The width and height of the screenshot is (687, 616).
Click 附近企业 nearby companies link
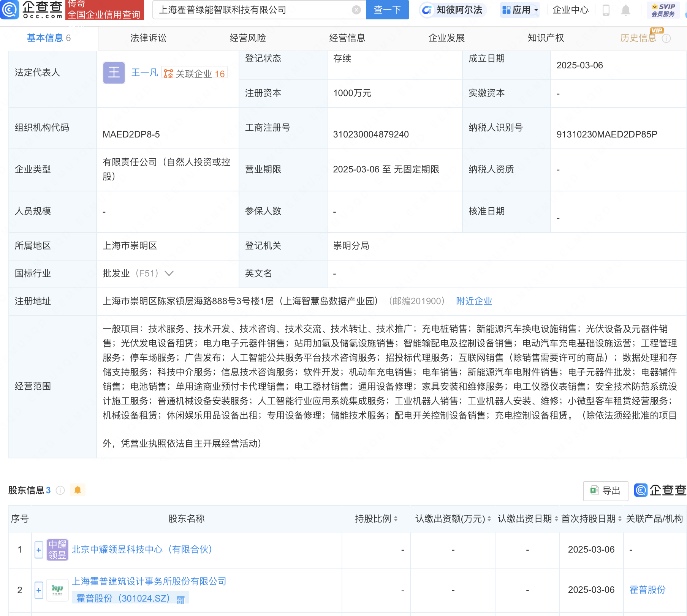click(474, 301)
